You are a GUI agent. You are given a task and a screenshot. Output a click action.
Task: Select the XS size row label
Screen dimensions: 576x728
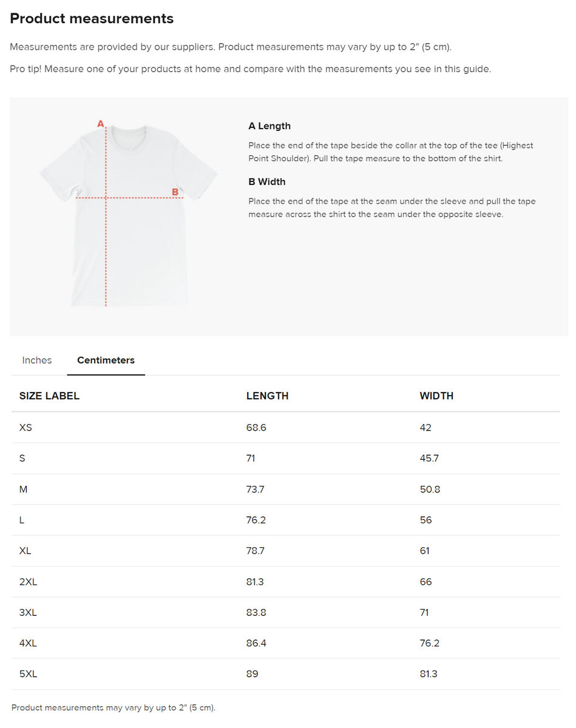click(x=25, y=428)
